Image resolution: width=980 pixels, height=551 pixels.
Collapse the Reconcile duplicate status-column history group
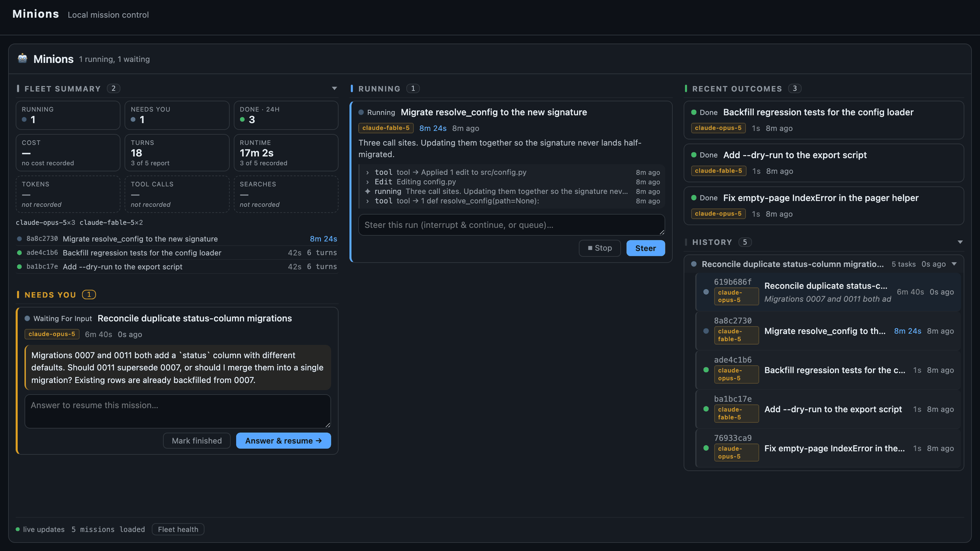click(x=954, y=264)
